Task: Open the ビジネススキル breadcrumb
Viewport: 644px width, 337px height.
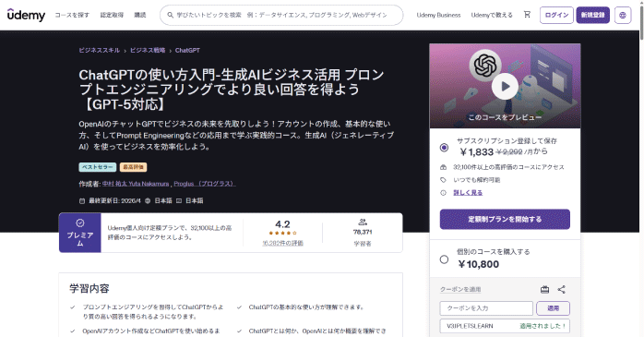Action: pyautogui.click(x=100, y=50)
